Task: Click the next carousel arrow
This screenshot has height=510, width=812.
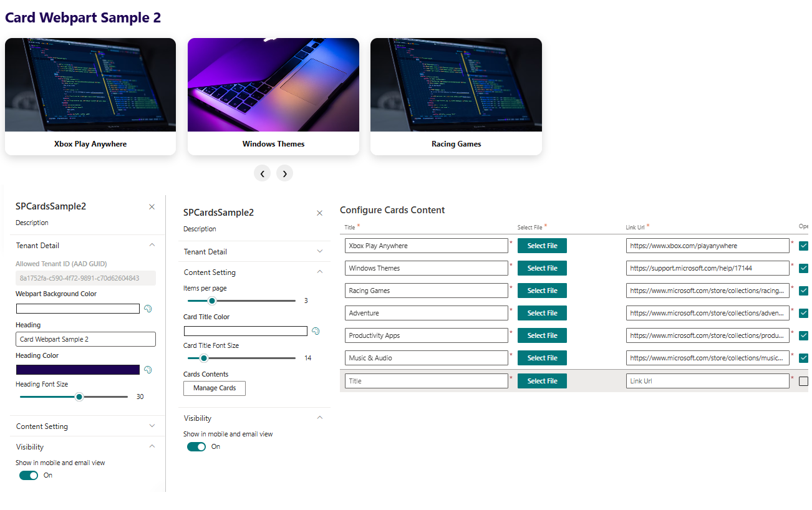Action: [x=285, y=173]
